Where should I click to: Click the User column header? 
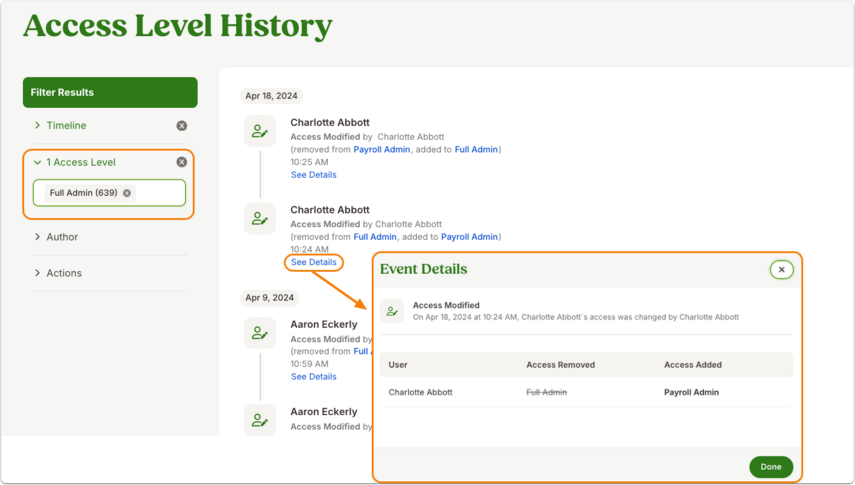click(398, 365)
